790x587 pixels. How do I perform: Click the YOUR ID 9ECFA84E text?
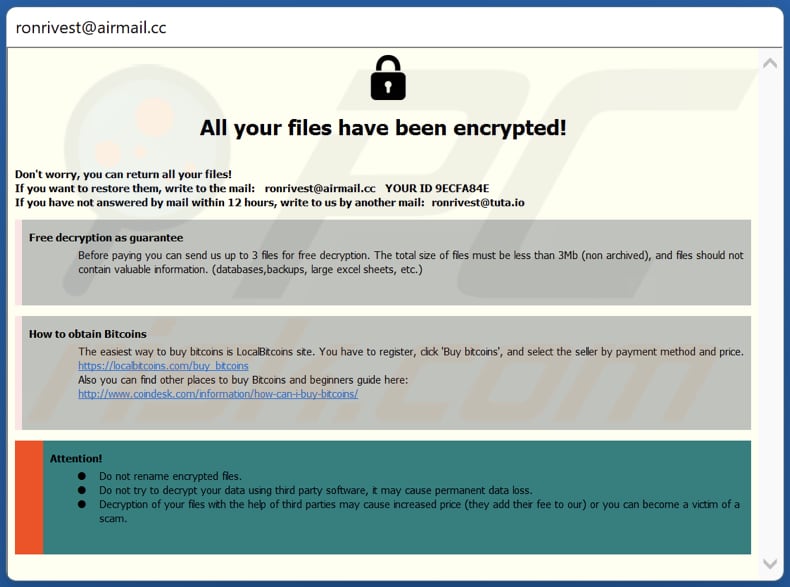(x=437, y=188)
